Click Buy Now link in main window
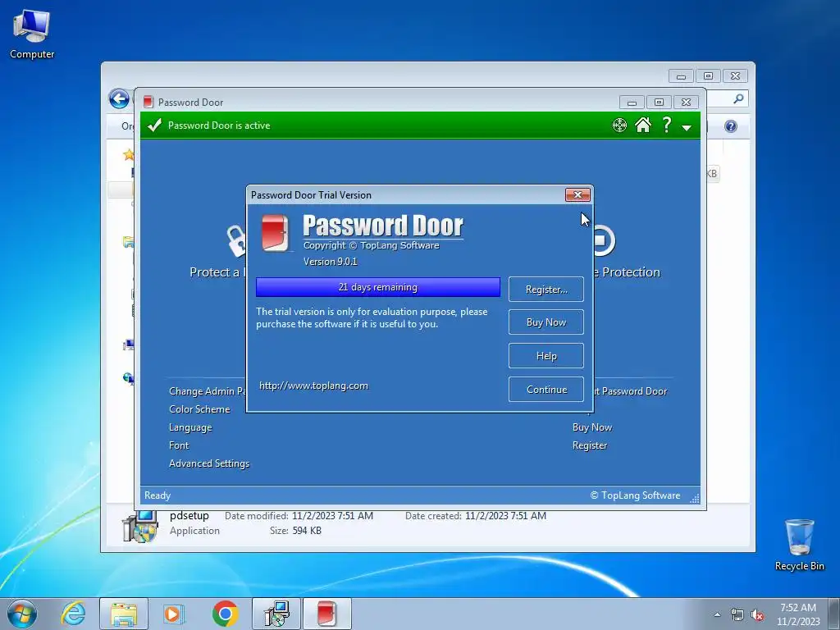This screenshot has height=630, width=840. (592, 427)
